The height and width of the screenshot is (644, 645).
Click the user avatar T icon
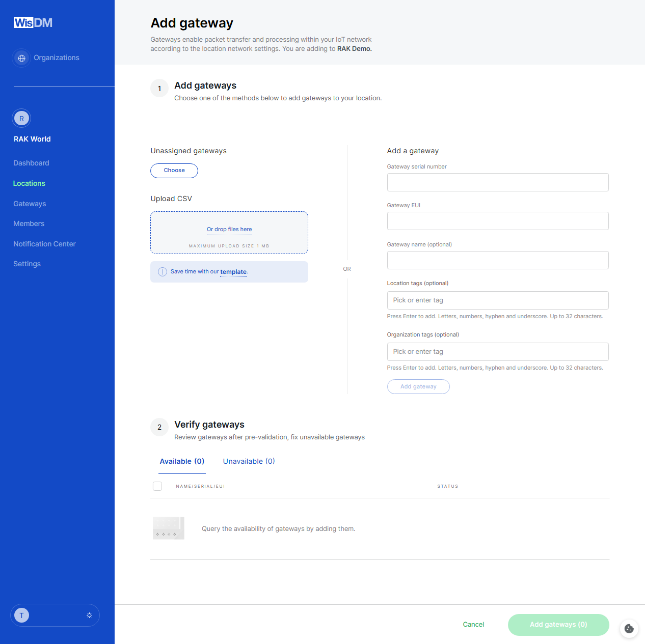(x=21, y=615)
